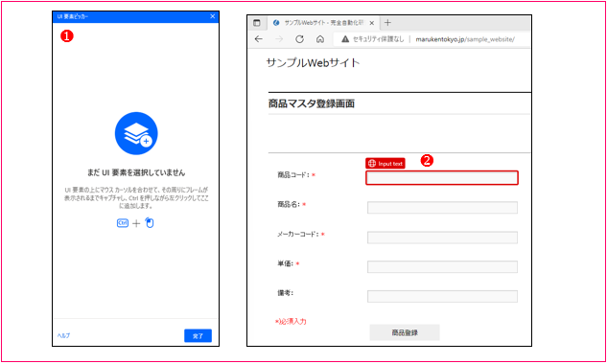
Task: Reload the browser page
Action: (x=299, y=39)
